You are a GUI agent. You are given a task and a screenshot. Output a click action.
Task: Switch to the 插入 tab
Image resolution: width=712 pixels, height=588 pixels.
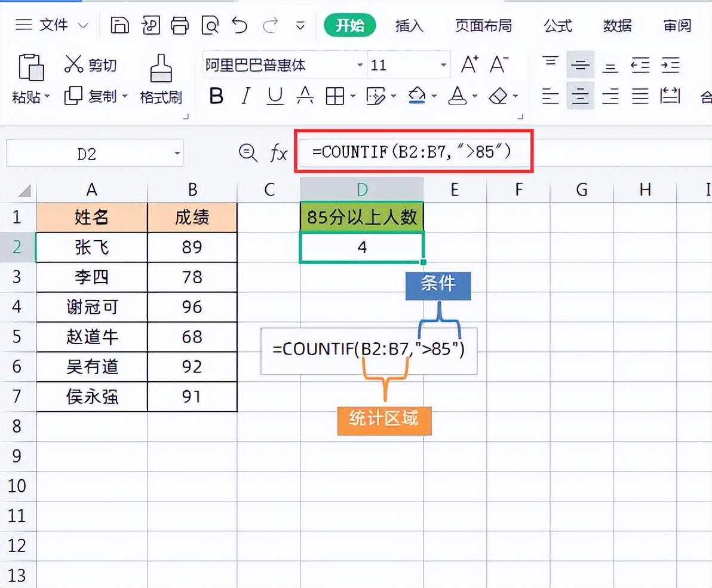(409, 26)
